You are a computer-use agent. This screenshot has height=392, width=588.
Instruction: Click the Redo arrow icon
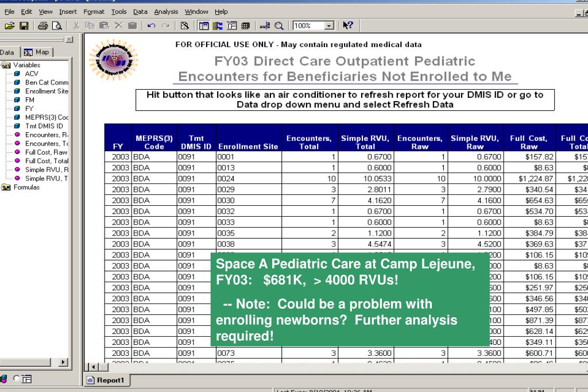point(165,25)
